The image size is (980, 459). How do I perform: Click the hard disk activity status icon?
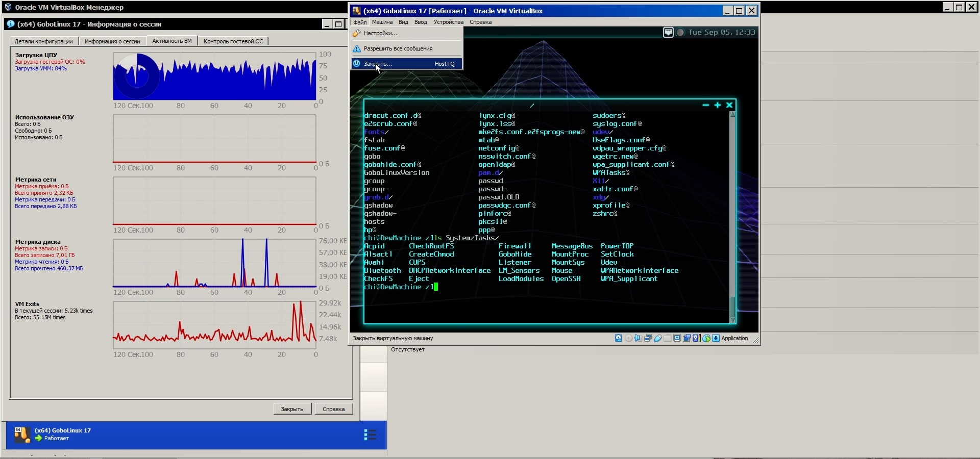(x=619, y=338)
